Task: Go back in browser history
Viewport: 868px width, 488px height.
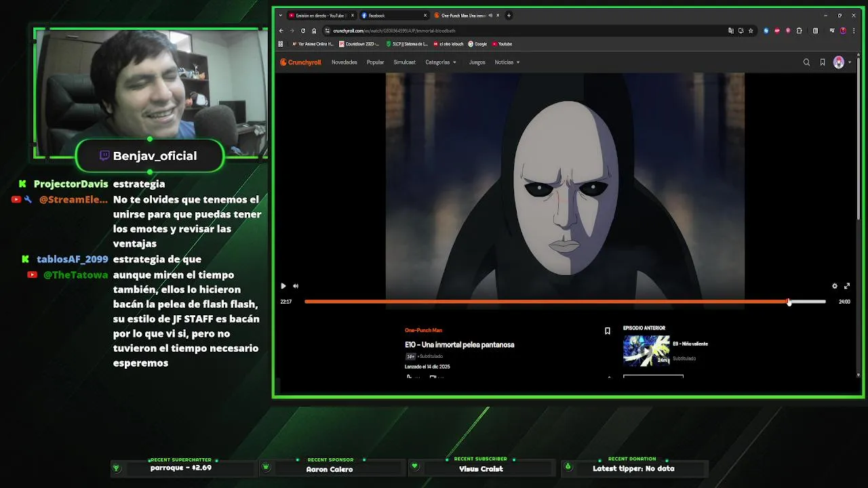Action: (x=281, y=30)
